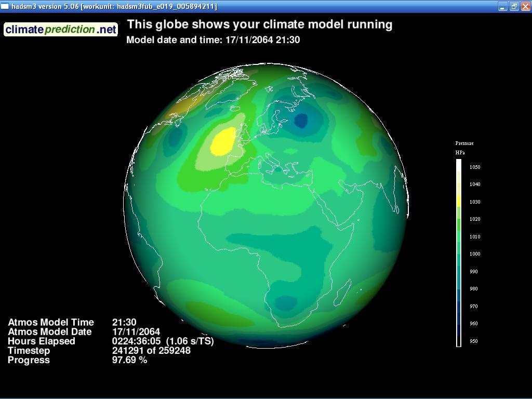Click the 'Model date and time: 17/11/2064 21:30' line

(x=213, y=40)
